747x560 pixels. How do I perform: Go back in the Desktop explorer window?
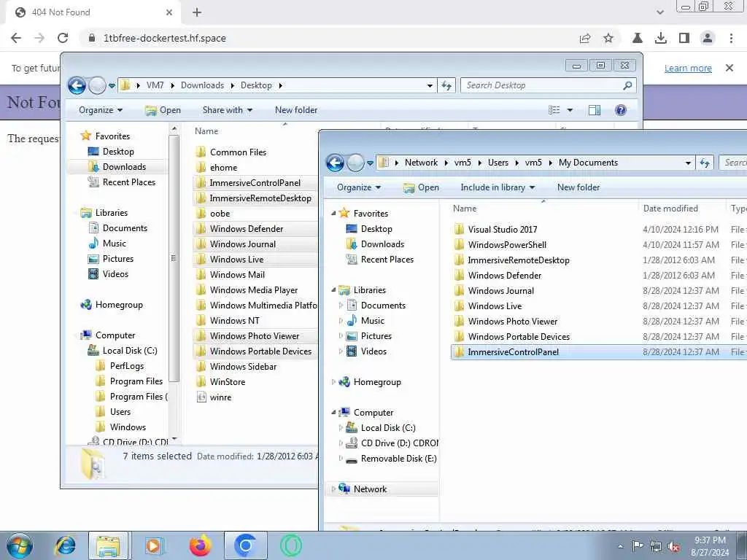77,86
